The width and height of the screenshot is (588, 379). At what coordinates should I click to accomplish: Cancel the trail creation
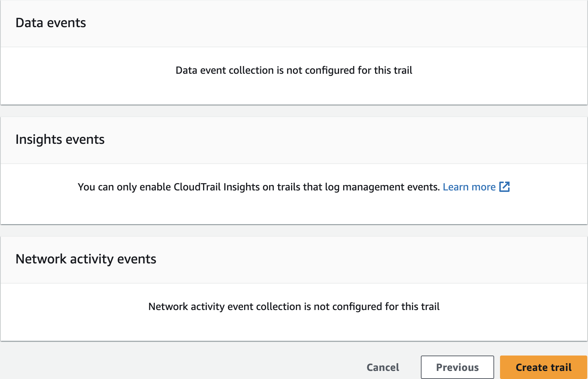pyautogui.click(x=383, y=367)
